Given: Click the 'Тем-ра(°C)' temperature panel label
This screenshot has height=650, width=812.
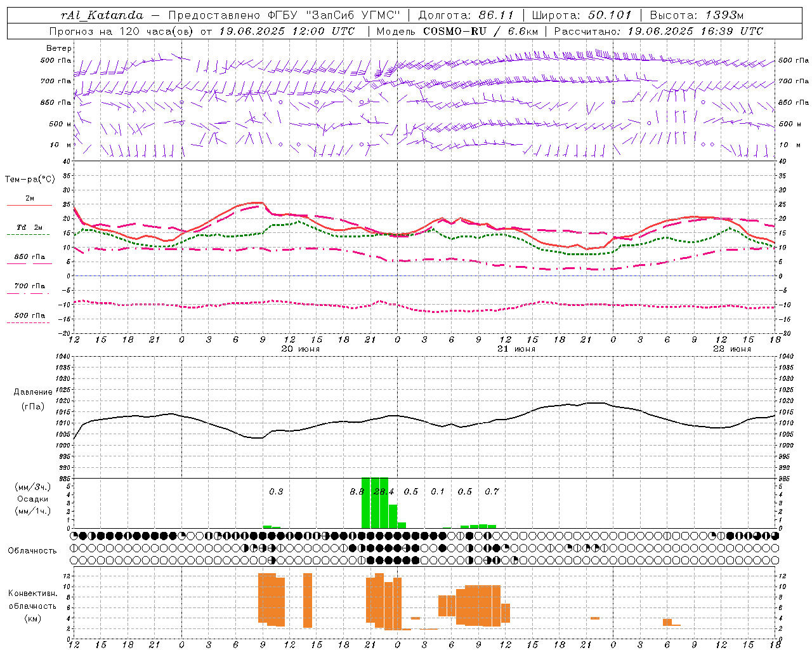Looking at the screenshot, I should point(30,180).
